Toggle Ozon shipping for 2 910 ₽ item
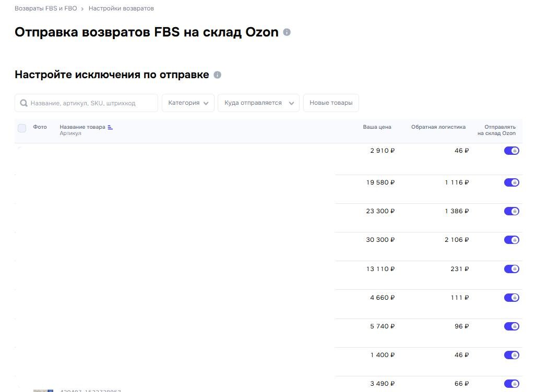 (511, 151)
